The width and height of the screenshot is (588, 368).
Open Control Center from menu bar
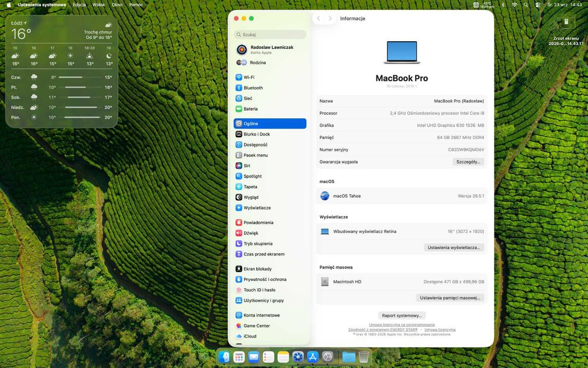click(538, 5)
